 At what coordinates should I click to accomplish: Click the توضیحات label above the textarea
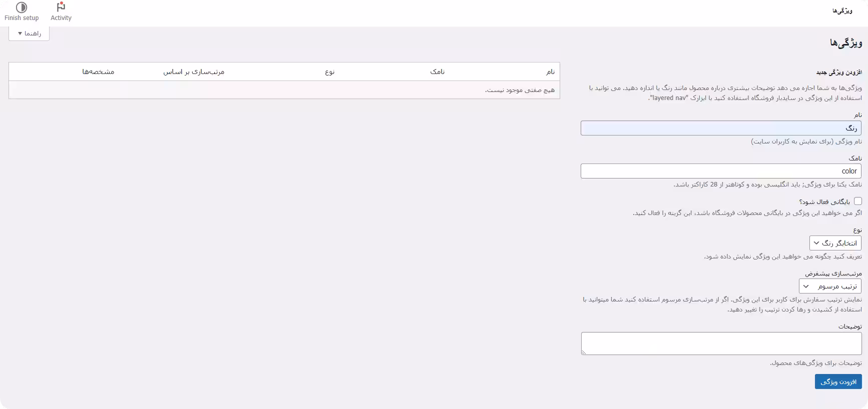[850, 326]
